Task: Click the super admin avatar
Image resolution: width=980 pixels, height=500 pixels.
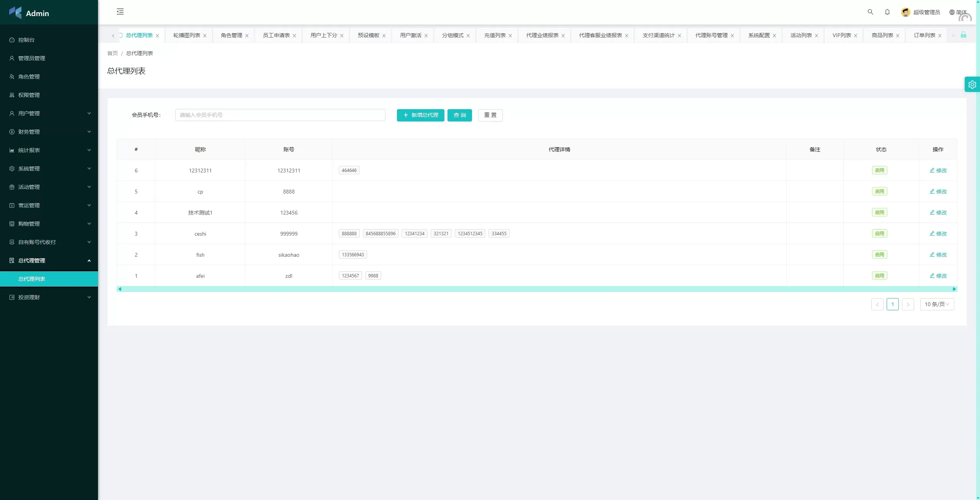Action: point(905,12)
